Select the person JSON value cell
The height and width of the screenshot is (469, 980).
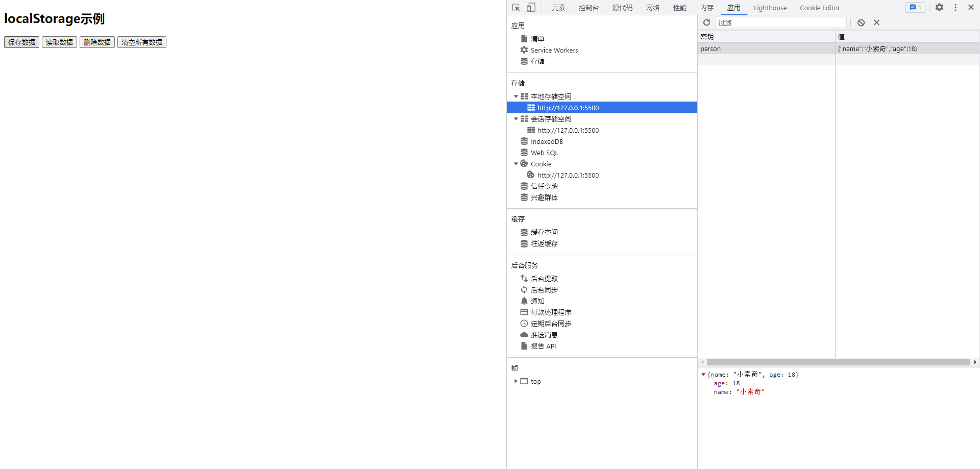(908, 48)
